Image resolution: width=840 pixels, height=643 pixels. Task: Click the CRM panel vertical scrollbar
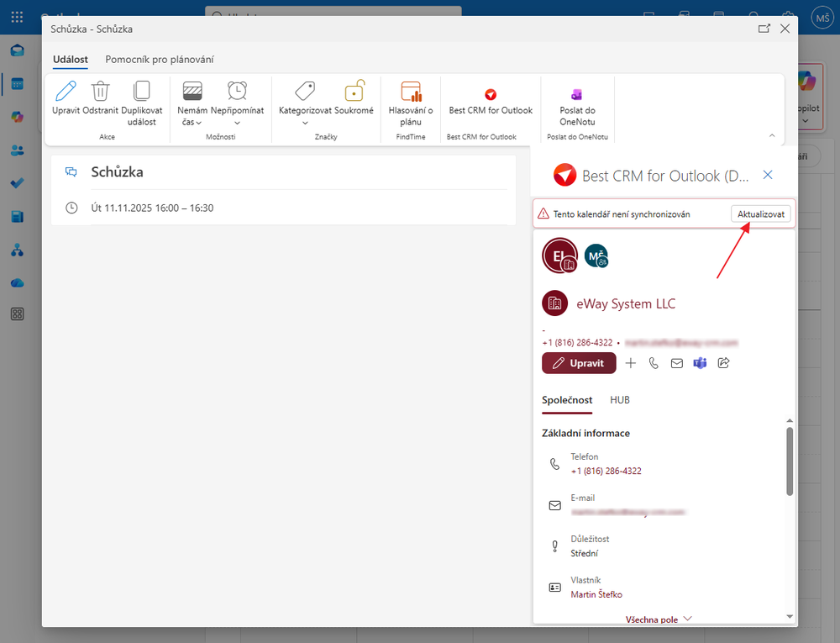point(789,461)
